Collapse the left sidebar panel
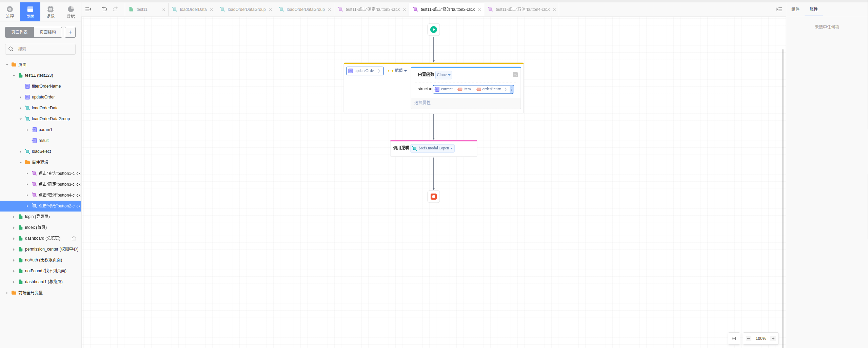Image resolution: width=868 pixels, height=348 pixels. (88, 10)
